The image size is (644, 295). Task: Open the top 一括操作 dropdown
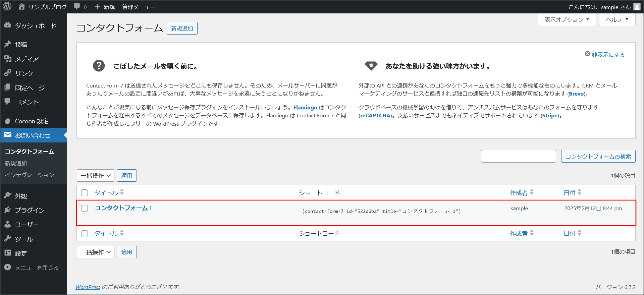[96, 176]
